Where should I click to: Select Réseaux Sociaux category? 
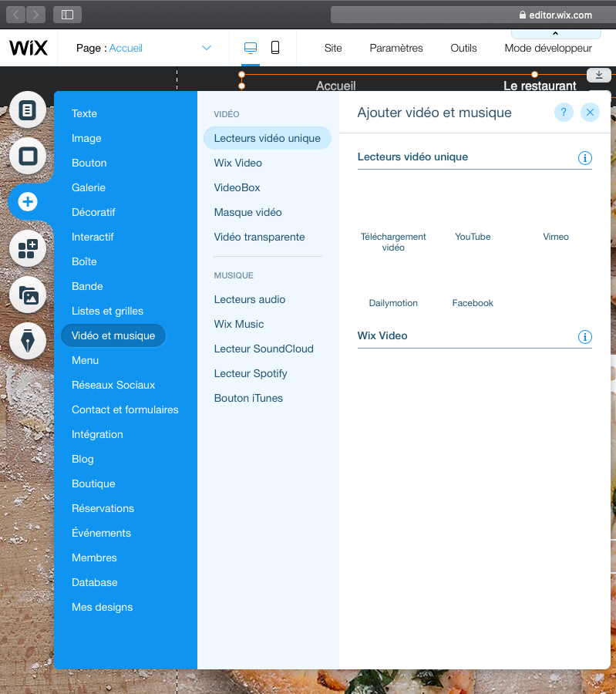(x=113, y=385)
